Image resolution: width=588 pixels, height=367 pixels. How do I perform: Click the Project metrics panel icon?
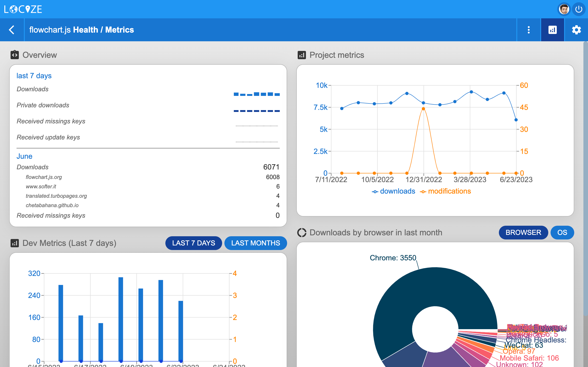pyautogui.click(x=302, y=55)
